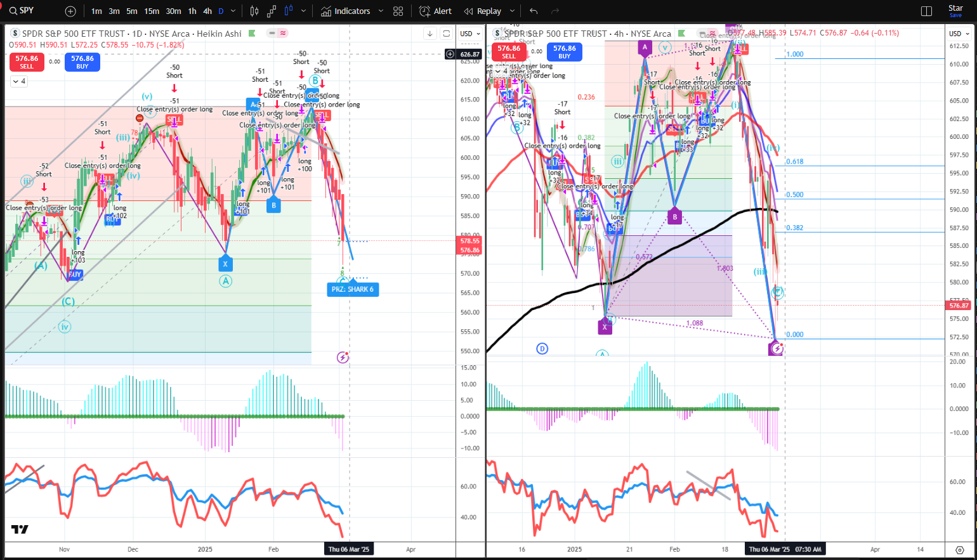977x560 pixels.
Task: Click the plus crosshair at price 626.87
Action: [x=450, y=54]
